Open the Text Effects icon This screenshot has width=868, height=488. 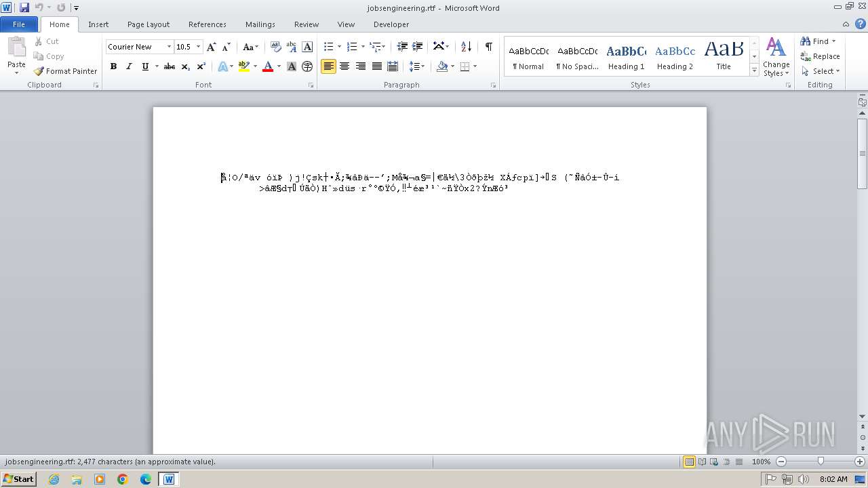[x=222, y=66]
